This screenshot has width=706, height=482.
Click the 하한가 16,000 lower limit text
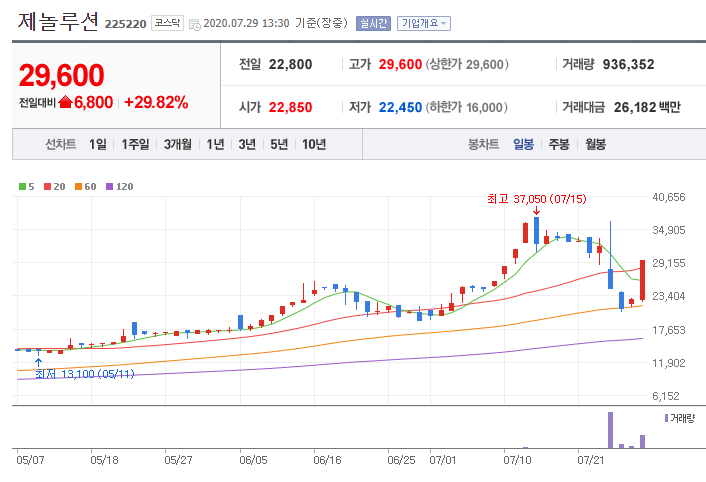pos(466,108)
